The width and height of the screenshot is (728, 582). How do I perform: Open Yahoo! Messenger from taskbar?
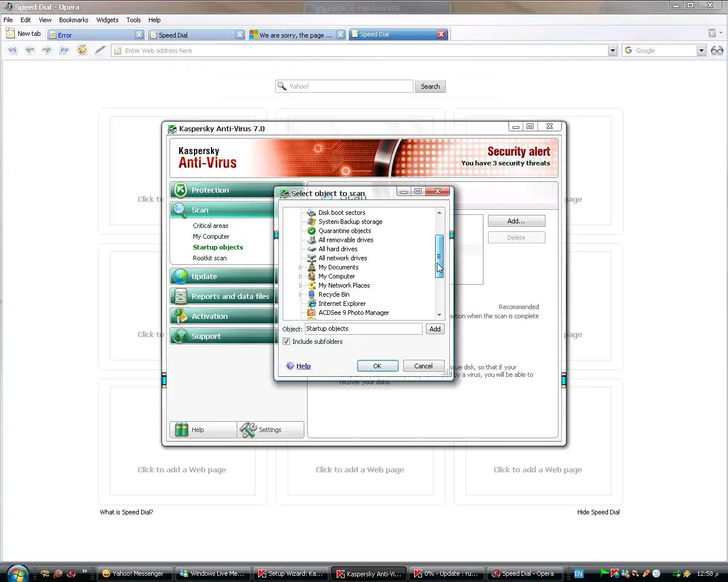tap(135, 573)
